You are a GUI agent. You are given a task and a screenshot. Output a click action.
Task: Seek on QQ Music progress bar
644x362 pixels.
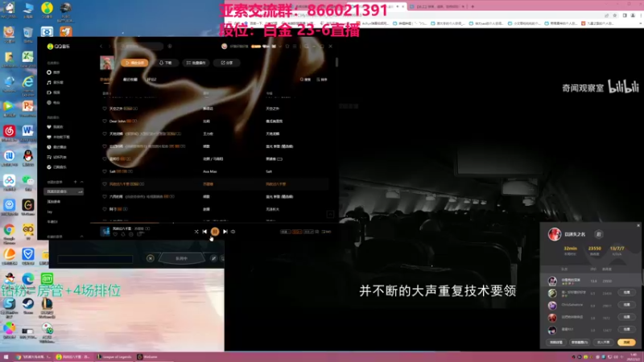[213, 223]
